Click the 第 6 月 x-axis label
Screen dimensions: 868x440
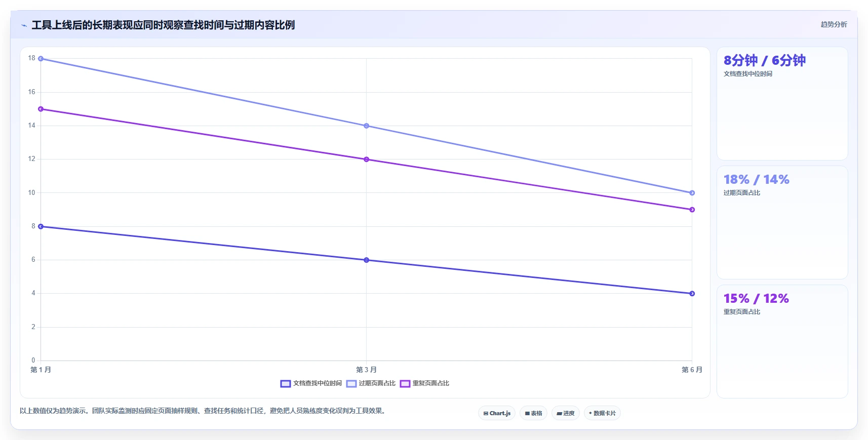coord(692,370)
